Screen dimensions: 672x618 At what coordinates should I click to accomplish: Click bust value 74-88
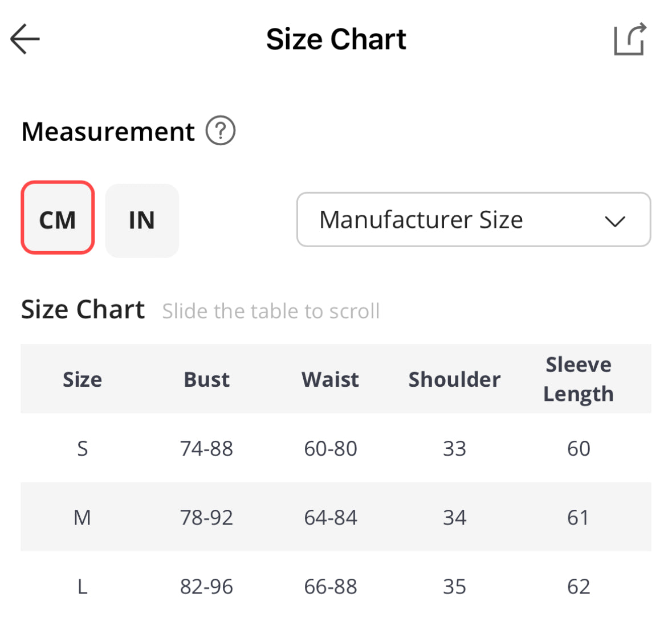point(206,449)
